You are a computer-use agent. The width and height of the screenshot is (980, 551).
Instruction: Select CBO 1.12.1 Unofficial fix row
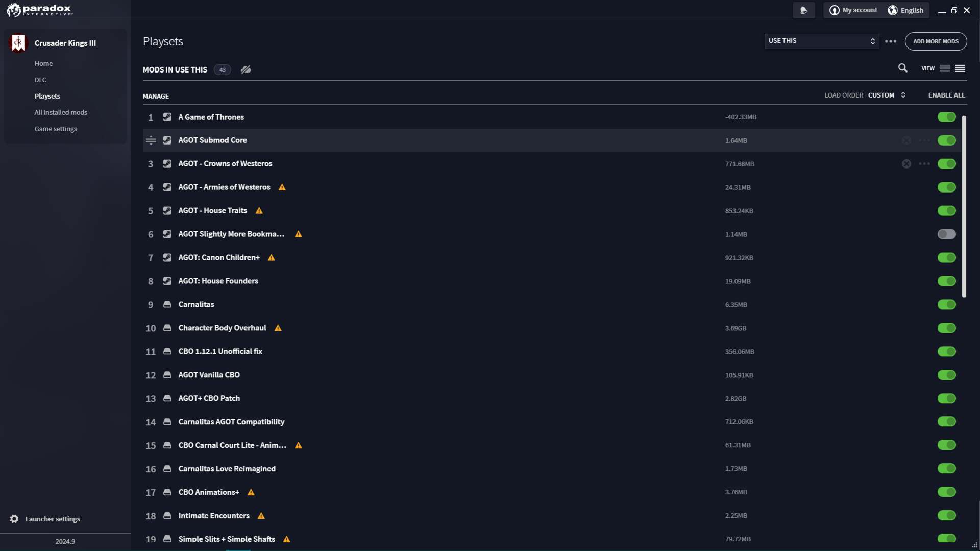click(x=552, y=351)
